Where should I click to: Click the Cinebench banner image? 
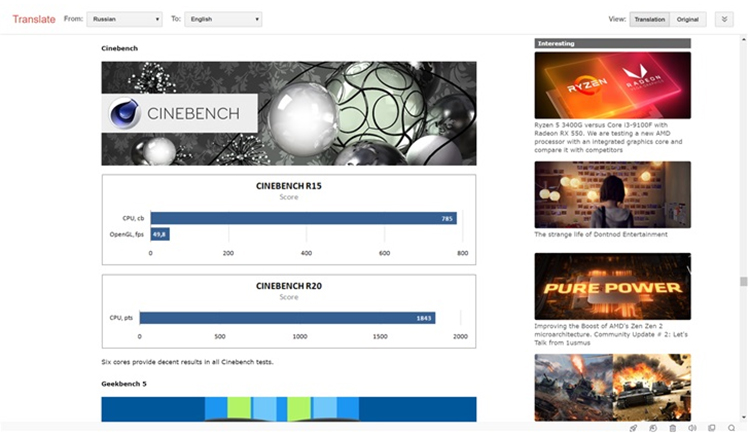point(289,113)
